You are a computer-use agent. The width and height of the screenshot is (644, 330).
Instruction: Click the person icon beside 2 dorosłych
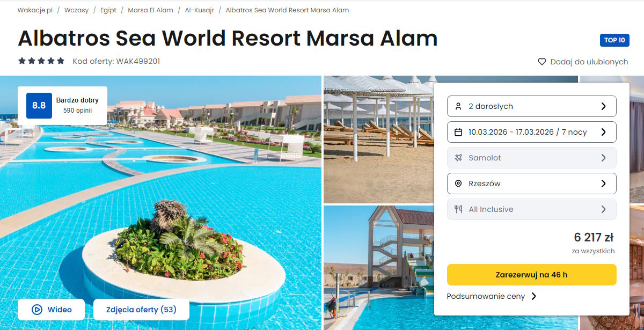[458, 106]
